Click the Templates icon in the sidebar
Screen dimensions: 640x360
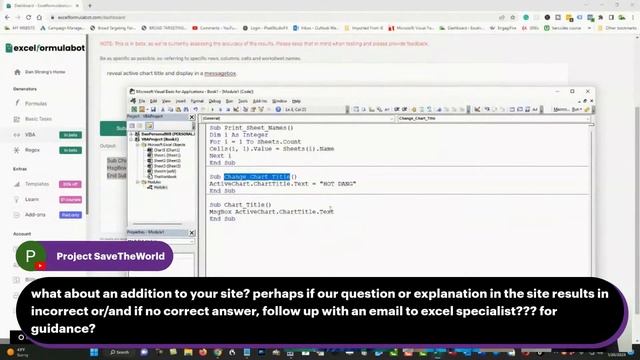[17, 184]
